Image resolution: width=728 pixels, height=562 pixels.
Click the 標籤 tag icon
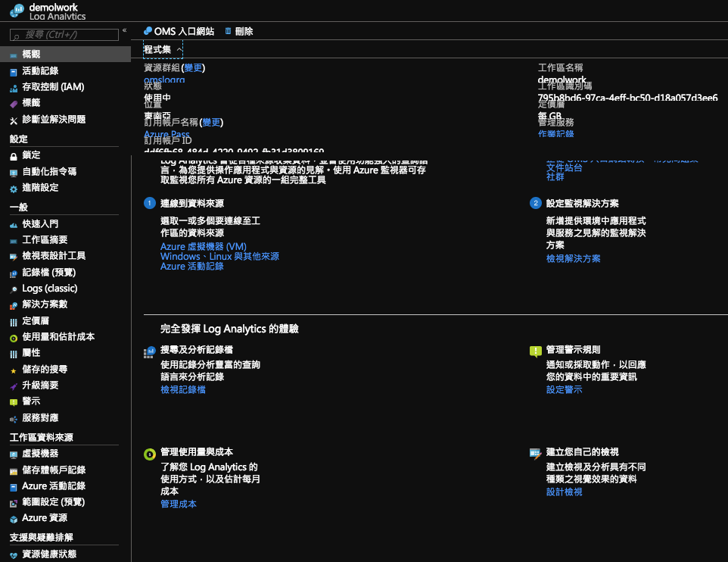pos(14,104)
